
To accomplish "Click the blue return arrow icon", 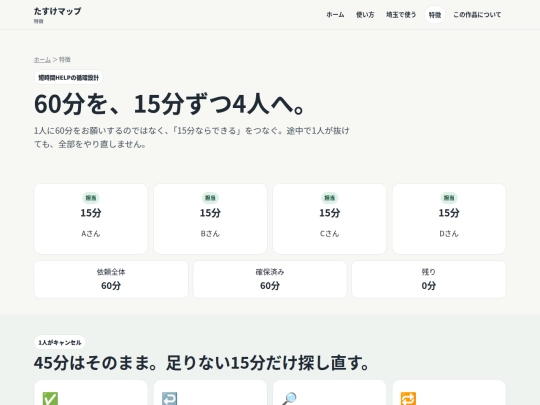I will (x=169, y=398).
